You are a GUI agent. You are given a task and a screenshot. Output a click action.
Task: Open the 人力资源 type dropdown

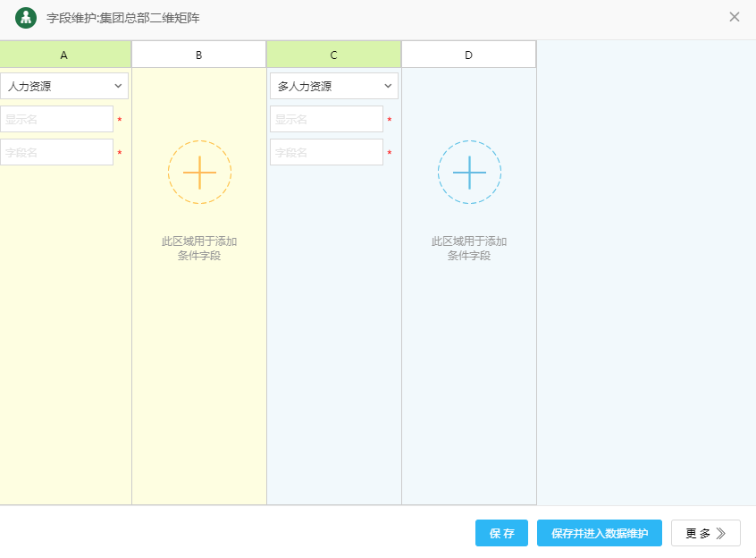point(64,86)
